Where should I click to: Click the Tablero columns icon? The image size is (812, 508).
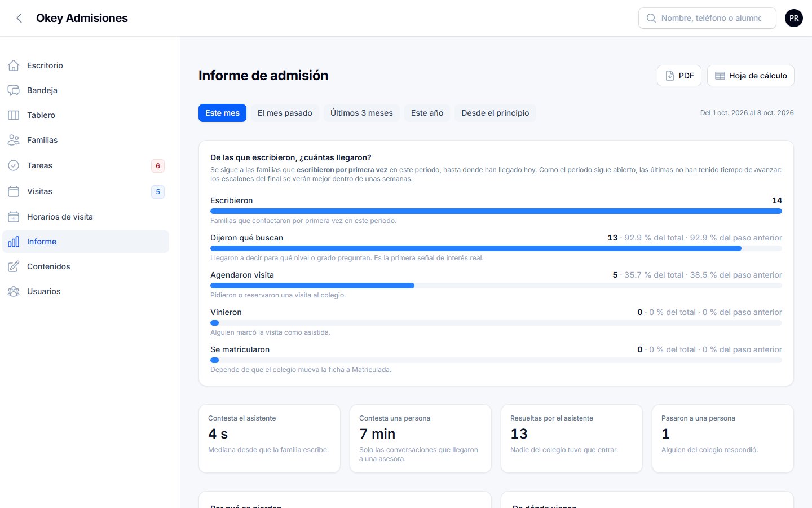14,115
